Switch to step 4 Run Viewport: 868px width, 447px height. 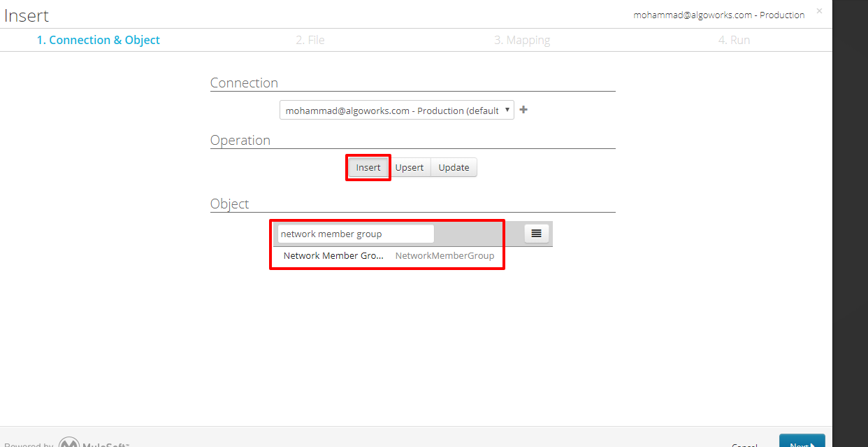click(734, 40)
